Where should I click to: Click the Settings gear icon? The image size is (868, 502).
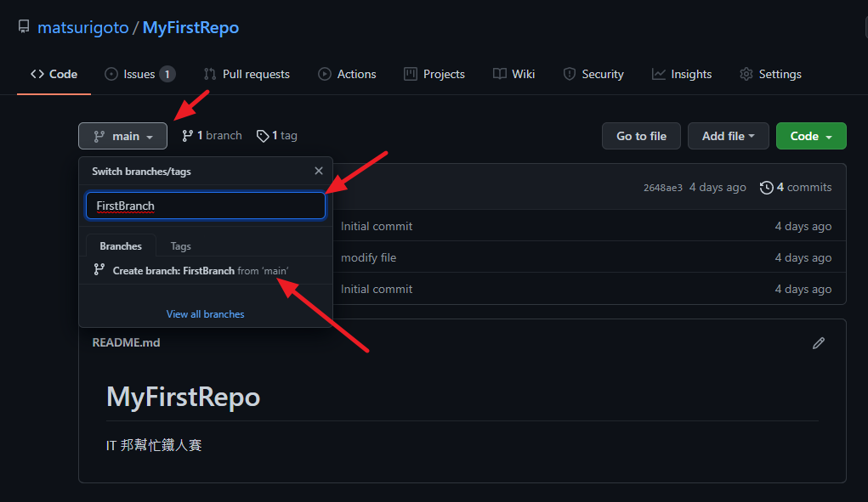click(746, 74)
